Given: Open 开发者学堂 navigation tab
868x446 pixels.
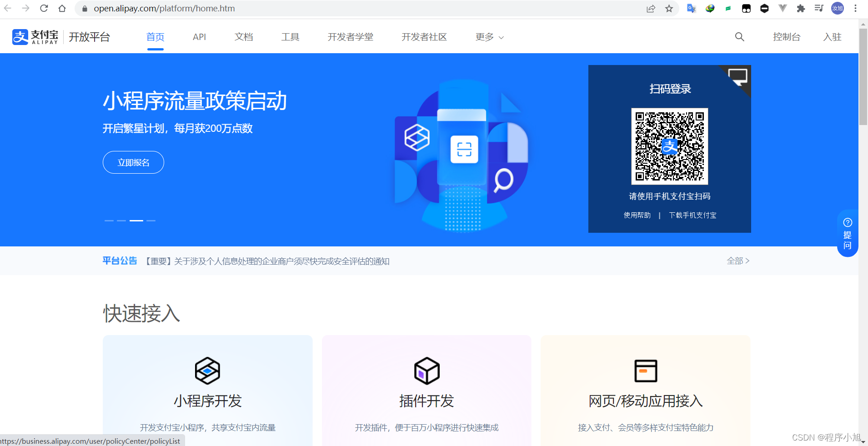Looking at the screenshot, I should [x=351, y=37].
